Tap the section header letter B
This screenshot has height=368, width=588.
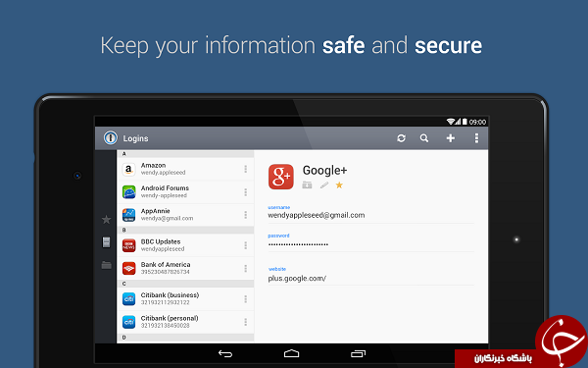pyautogui.click(x=124, y=231)
